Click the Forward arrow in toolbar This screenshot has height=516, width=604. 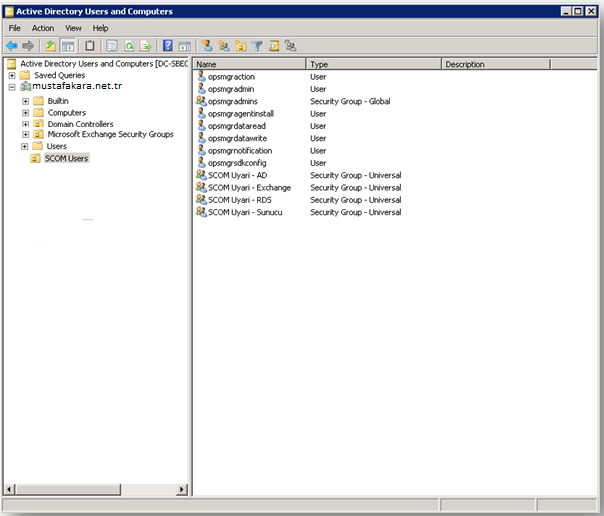(28, 46)
